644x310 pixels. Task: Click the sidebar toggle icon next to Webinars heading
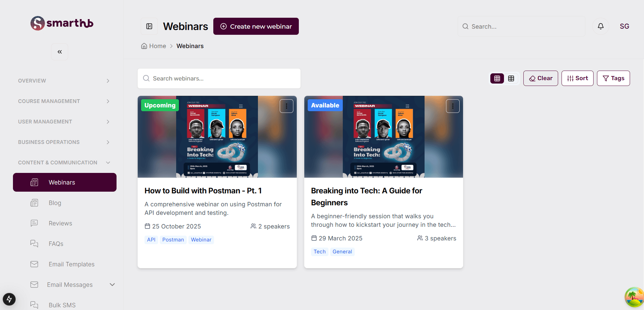[x=149, y=26]
